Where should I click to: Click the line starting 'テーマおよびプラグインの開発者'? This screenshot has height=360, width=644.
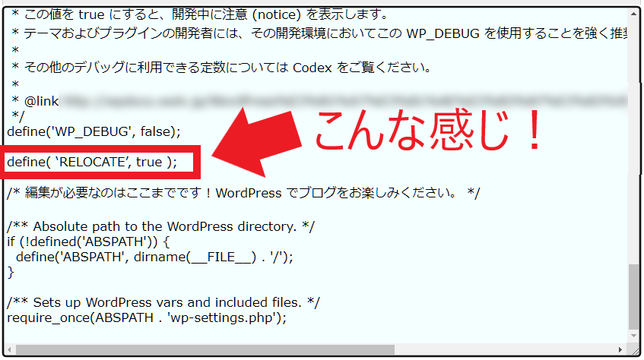(320, 33)
